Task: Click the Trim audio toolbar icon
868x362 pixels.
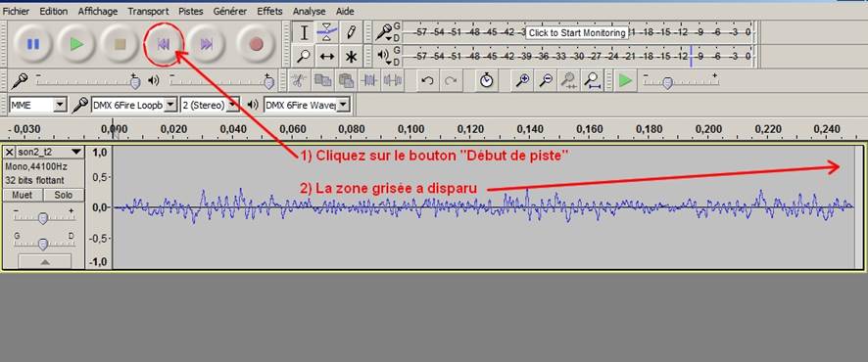Action: click(x=369, y=80)
